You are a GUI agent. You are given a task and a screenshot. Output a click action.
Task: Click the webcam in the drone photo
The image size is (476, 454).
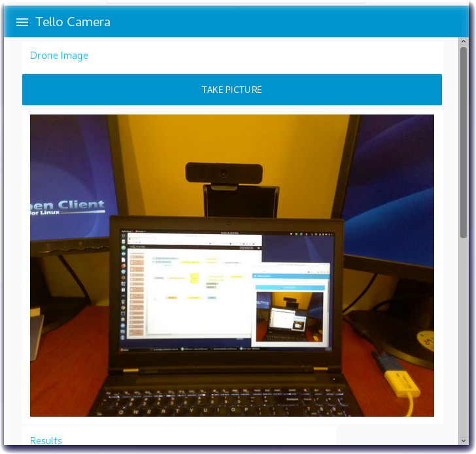224,173
